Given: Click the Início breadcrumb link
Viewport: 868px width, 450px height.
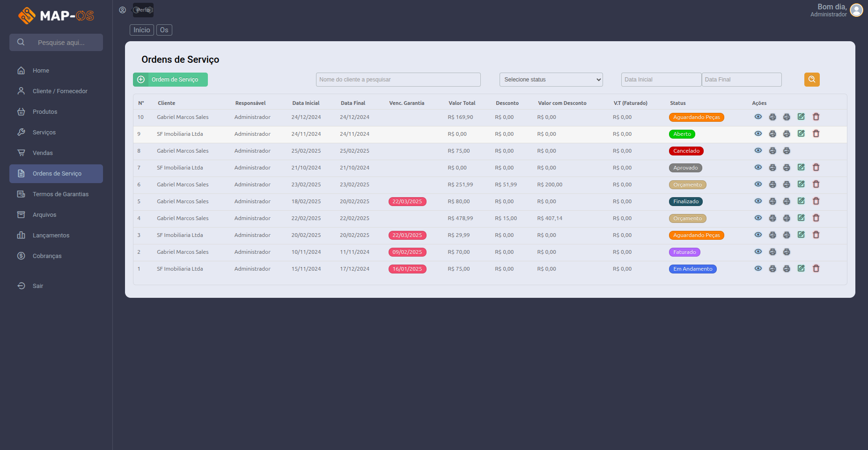Looking at the screenshot, I should [x=141, y=30].
